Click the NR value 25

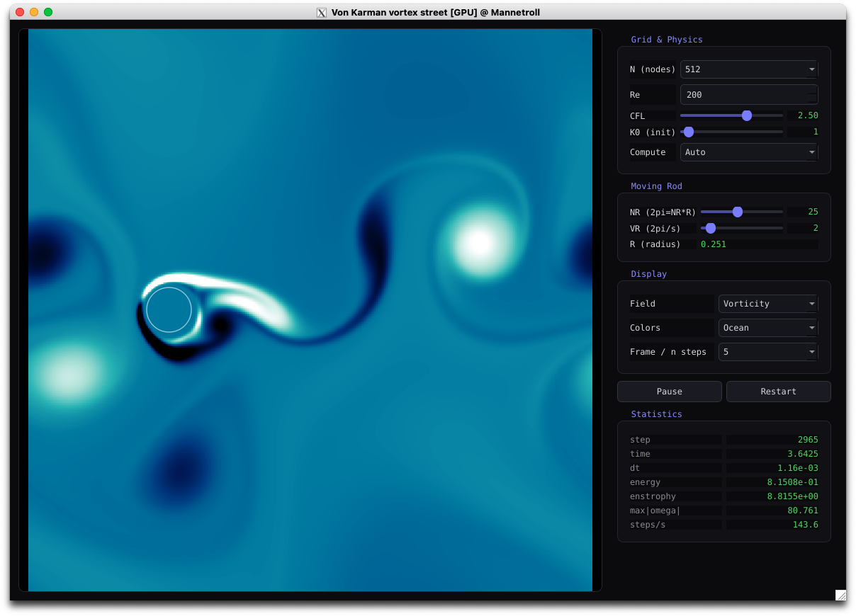(813, 212)
